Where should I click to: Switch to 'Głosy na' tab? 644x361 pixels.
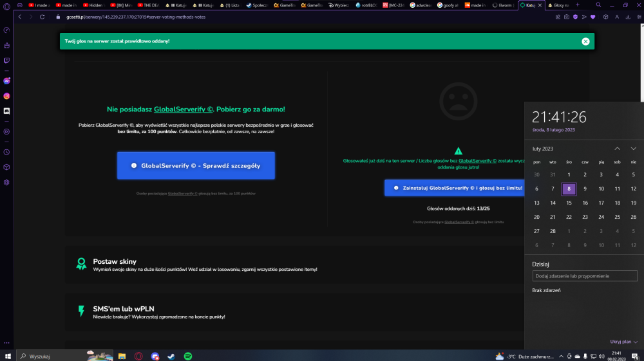tap(558, 5)
